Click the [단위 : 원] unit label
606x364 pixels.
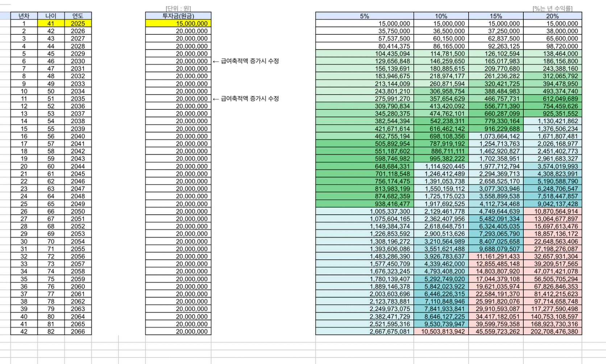coord(178,8)
